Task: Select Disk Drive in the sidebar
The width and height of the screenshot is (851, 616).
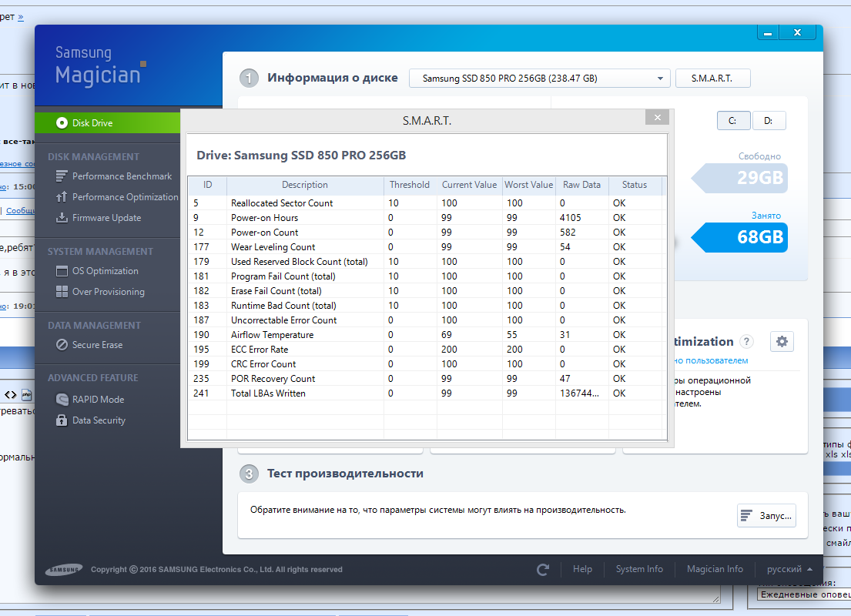Action: tap(92, 123)
